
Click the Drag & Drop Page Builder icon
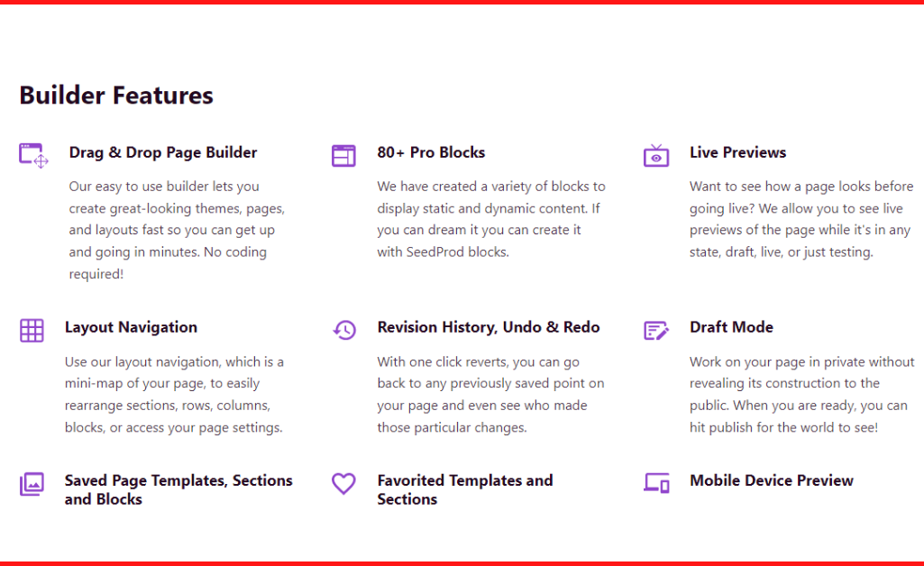coord(33,156)
